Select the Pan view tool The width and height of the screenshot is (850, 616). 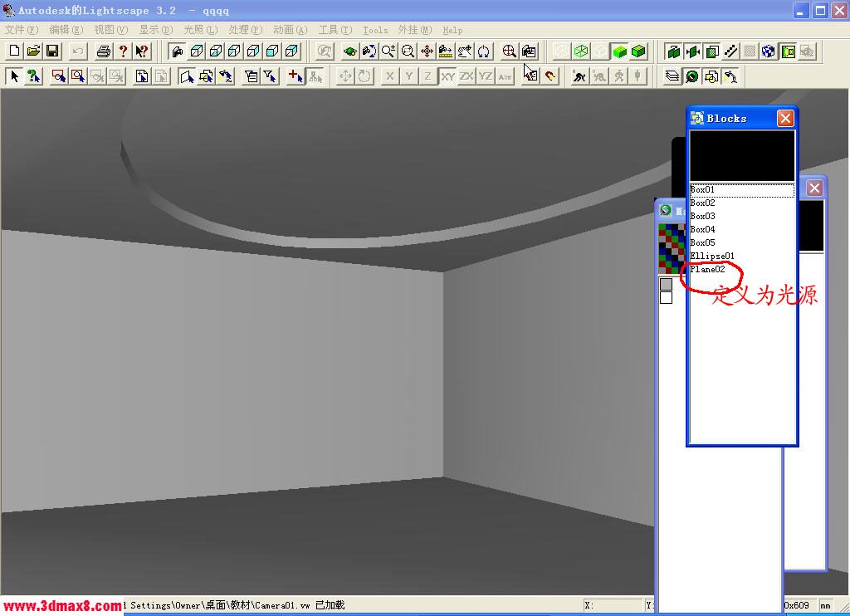coord(427,51)
